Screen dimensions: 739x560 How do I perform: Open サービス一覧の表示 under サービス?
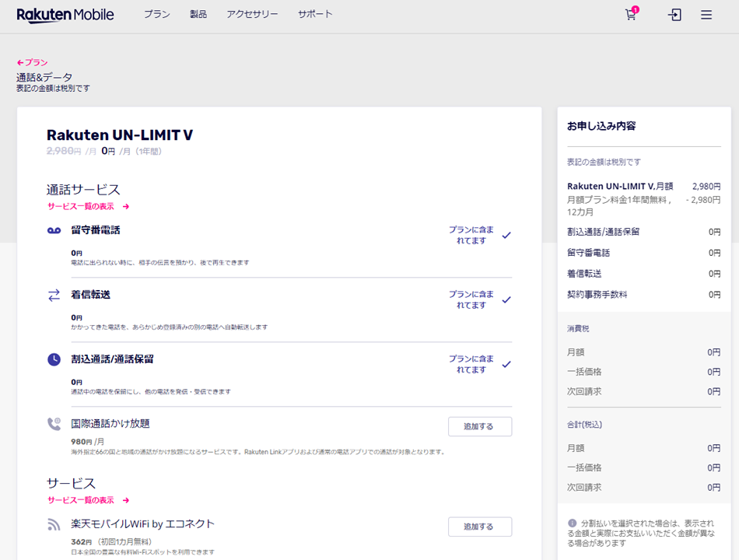88,499
